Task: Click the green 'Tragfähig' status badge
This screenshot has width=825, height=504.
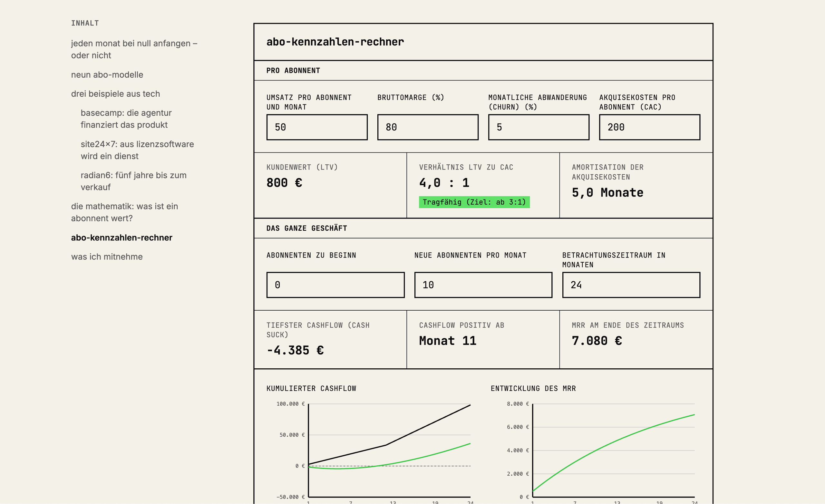Action: coord(474,202)
